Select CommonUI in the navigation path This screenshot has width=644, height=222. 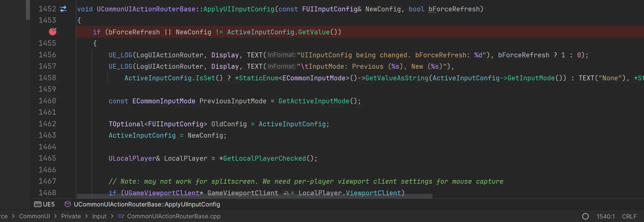coord(35,216)
